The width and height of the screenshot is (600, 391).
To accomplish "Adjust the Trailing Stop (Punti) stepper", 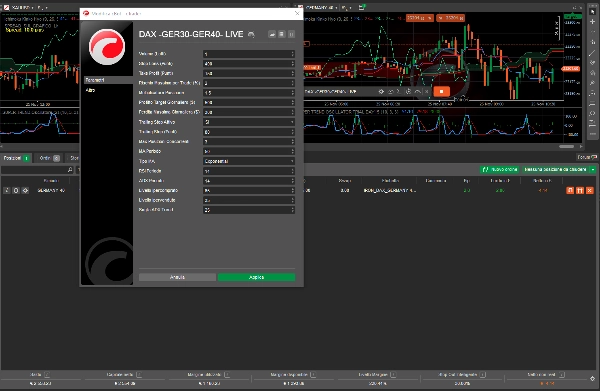I will (x=292, y=132).
